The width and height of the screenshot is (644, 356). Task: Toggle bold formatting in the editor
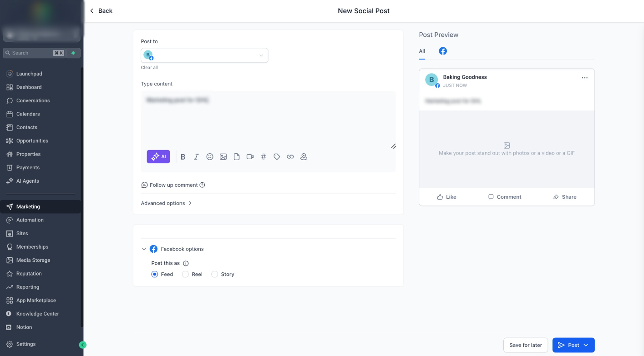point(183,157)
